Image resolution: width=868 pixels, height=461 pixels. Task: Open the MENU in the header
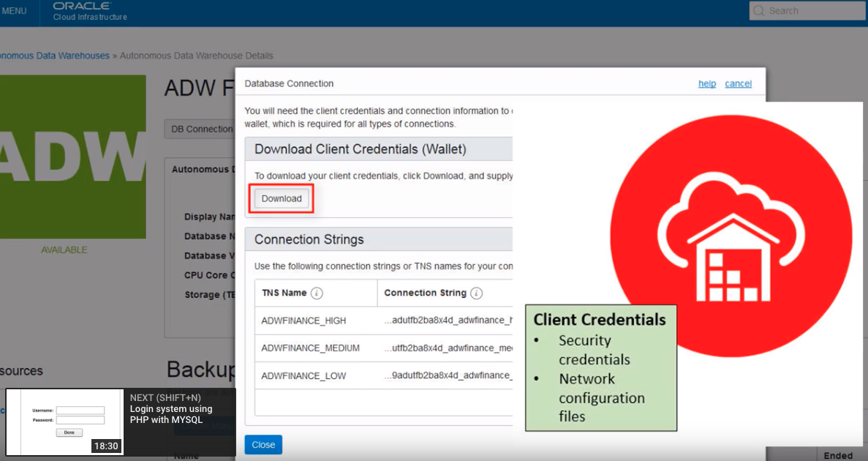click(14, 10)
